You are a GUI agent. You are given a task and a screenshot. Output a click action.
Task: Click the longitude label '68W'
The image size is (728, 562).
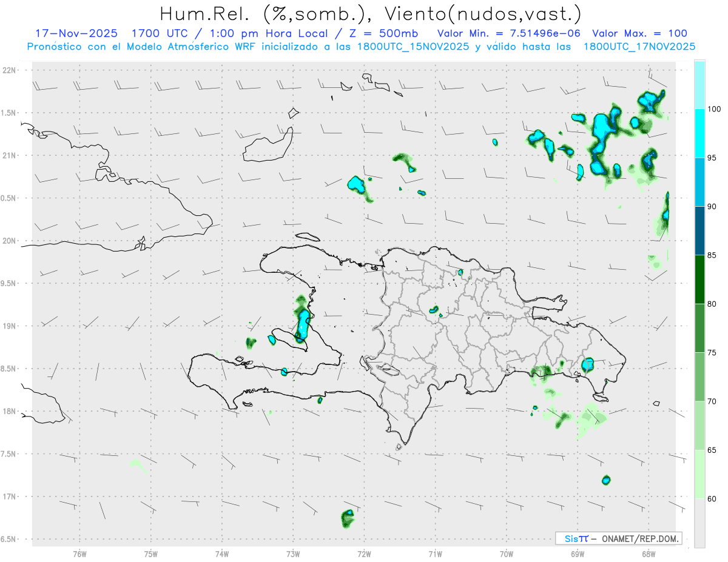point(649,554)
